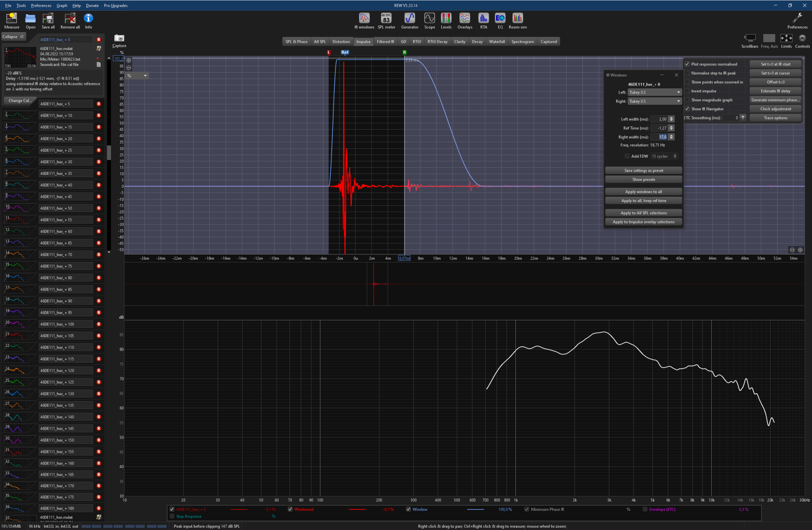The image size is (812, 530).
Task: Click Estimate IR delay button
Action: tap(776, 91)
